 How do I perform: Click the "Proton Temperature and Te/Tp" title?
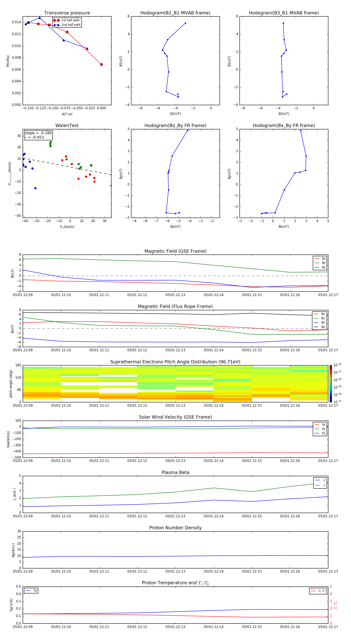(175, 583)
